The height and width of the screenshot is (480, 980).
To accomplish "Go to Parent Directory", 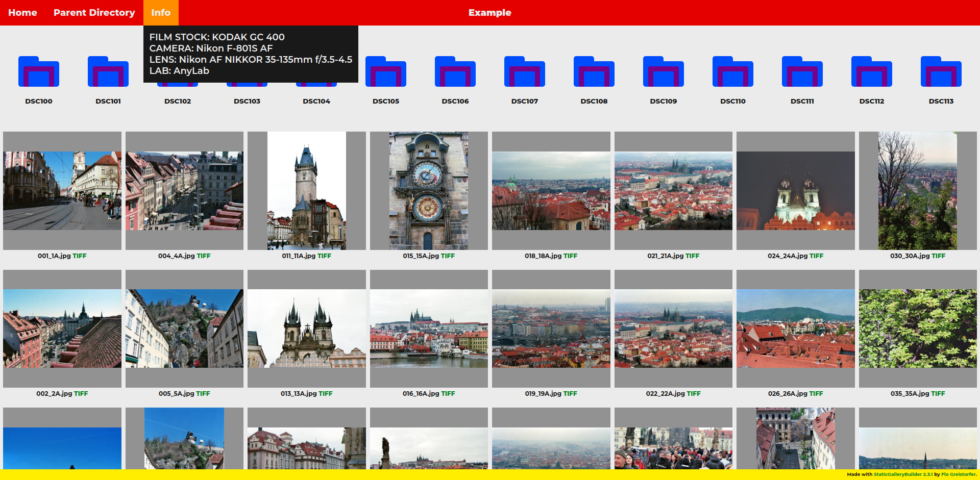I will tap(94, 13).
